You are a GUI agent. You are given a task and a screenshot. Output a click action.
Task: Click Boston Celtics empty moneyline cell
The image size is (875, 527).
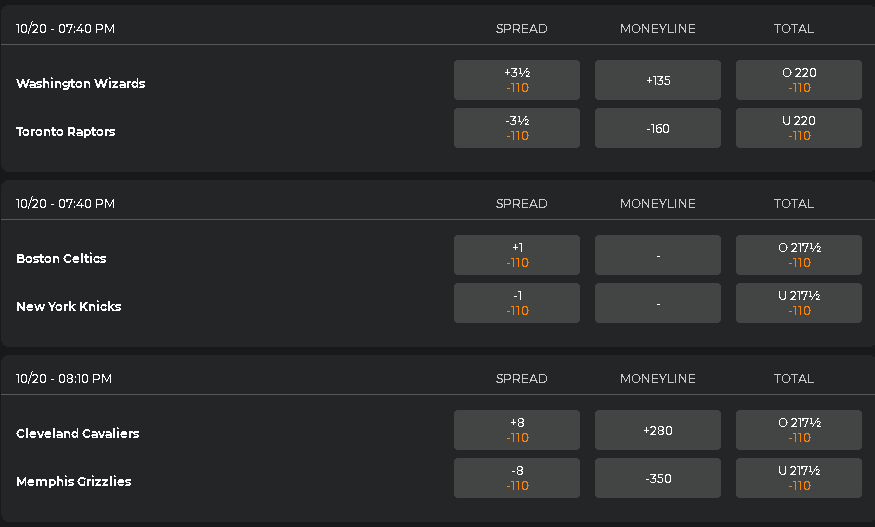pyautogui.click(x=658, y=255)
